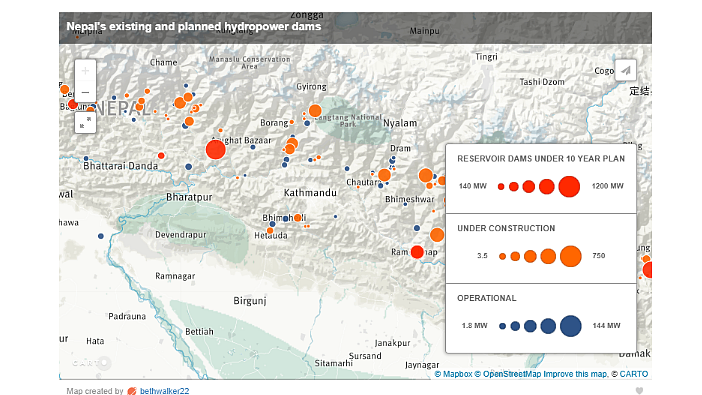Click the map title about hydropower dams

pos(194,26)
